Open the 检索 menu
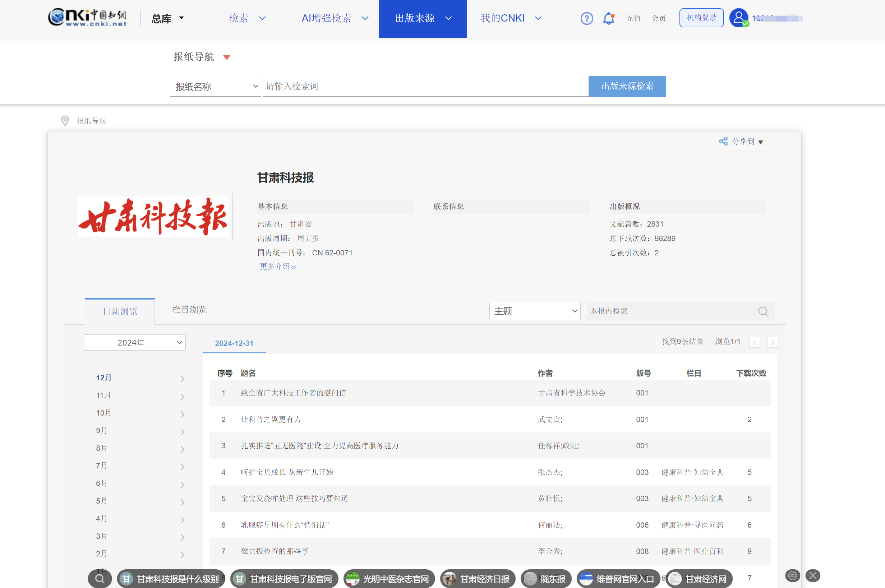 click(x=247, y=18)
